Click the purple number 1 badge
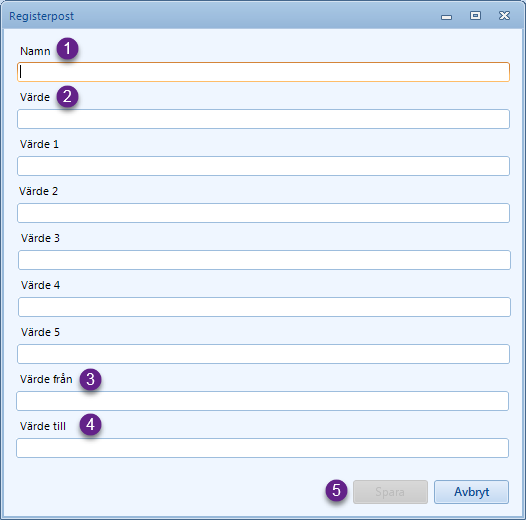Viewport: 526px width, 520px height. coord(67,49)
